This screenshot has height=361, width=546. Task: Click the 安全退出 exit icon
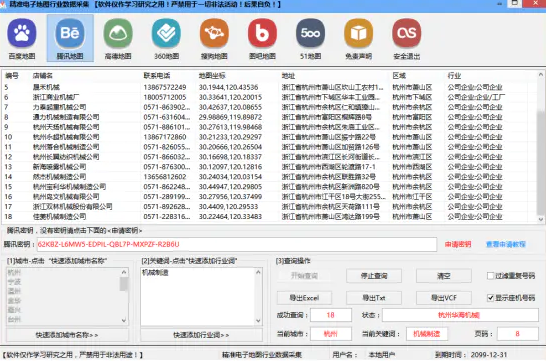406,33
